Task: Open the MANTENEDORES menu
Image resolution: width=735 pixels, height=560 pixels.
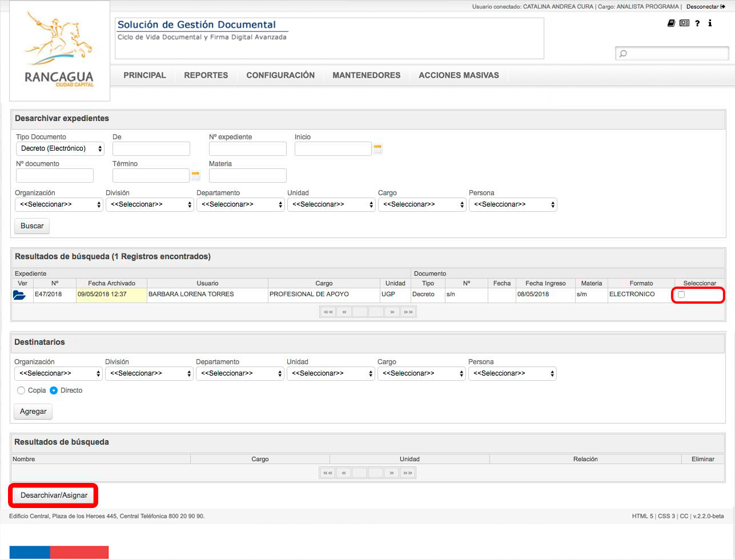Action: pyautogui.click(x=367, y=75)
